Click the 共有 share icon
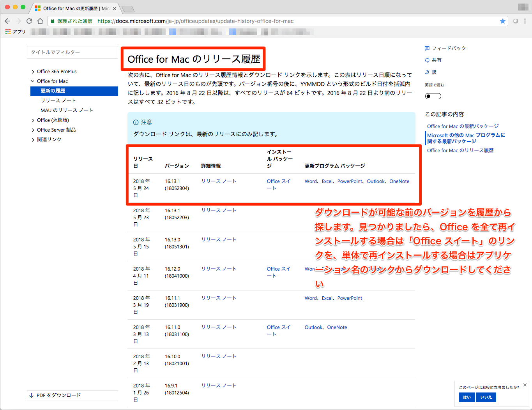The height and width of the screenshot is (410, 532). [x=427, y=60]
